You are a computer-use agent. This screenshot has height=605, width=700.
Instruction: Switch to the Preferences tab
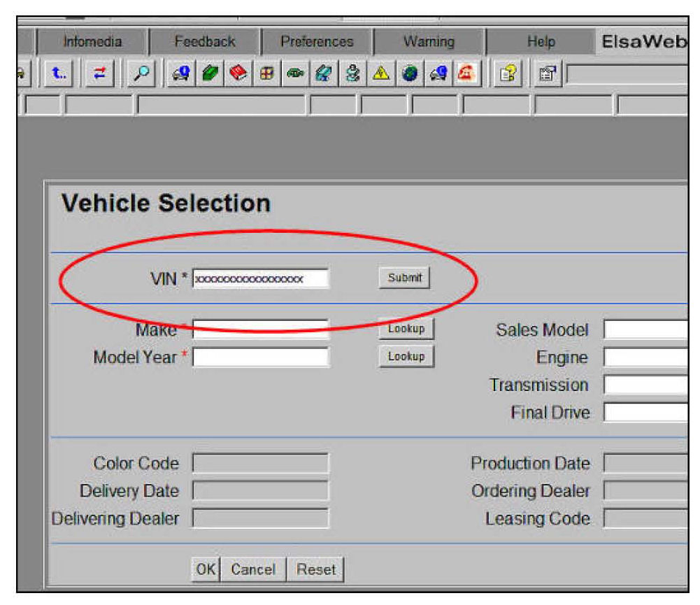(x=317, y=42)
